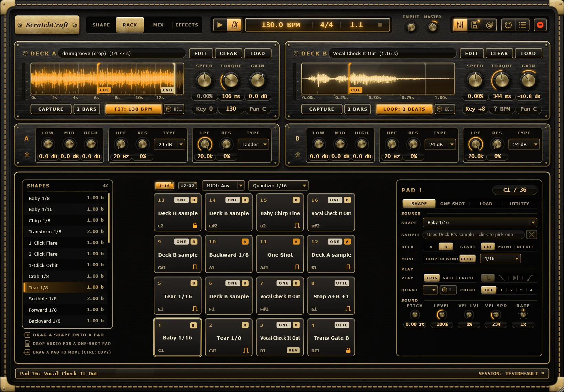Screen dimensions: 564x392
Task: Click Deck A EDIT button
Action: pyautogui.click(x=201, y=53)
